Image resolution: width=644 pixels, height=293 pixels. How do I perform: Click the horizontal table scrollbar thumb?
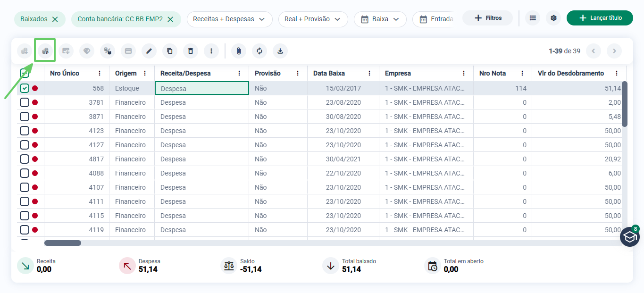63,243
